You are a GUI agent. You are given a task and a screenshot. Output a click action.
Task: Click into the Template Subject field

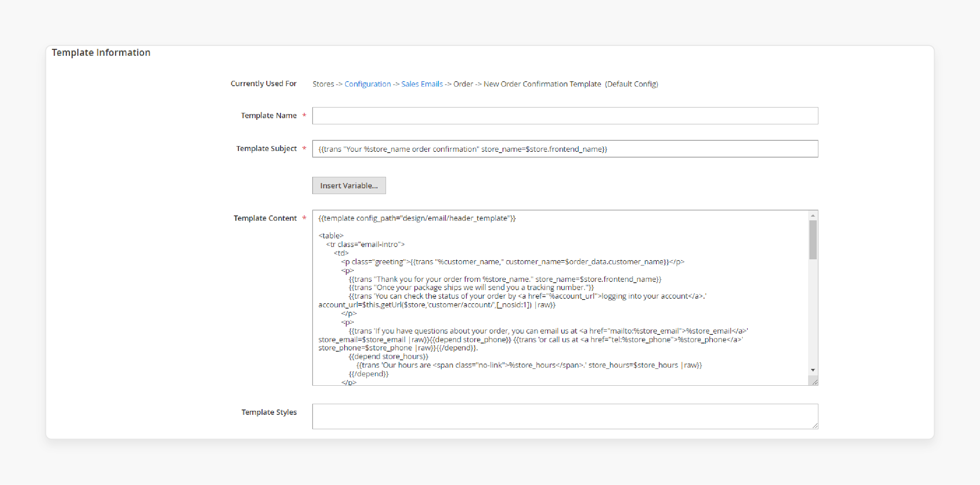pos(565,149)
